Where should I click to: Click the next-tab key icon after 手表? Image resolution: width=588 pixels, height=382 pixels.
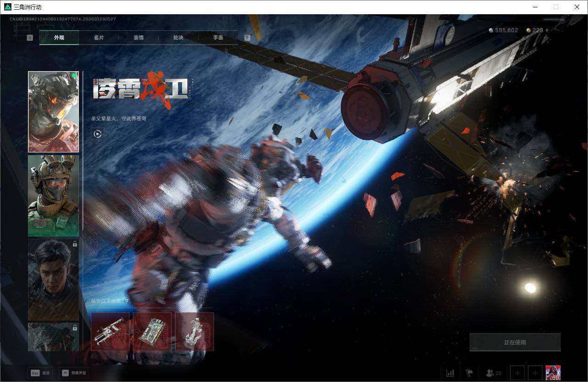pyautogui.click(x=247, y=38)
